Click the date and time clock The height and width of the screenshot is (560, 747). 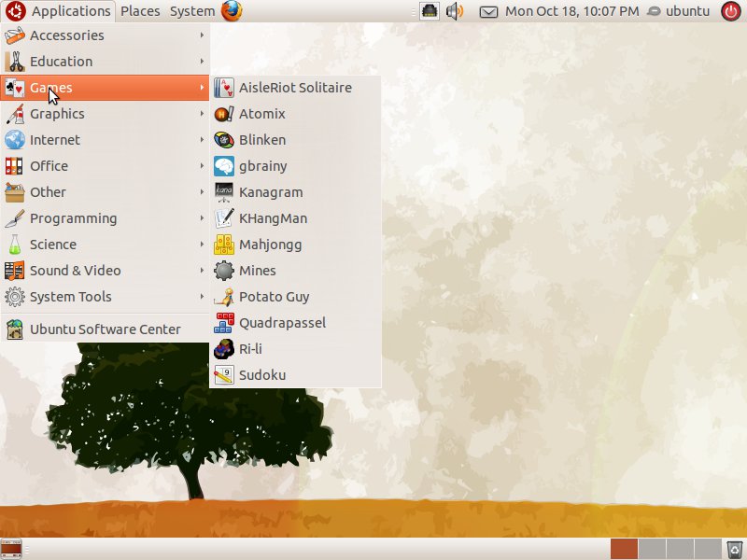tap(572, 11)
